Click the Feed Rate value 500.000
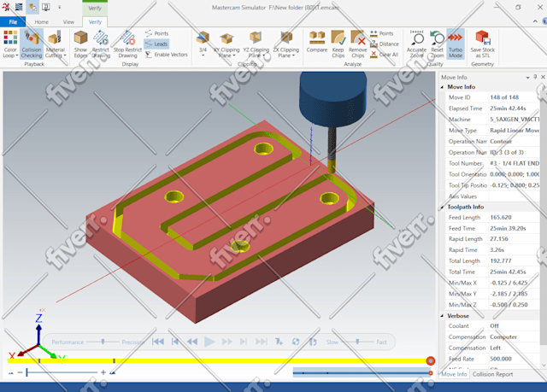Screen dimensions: 547x392 (x=501, y=359)
